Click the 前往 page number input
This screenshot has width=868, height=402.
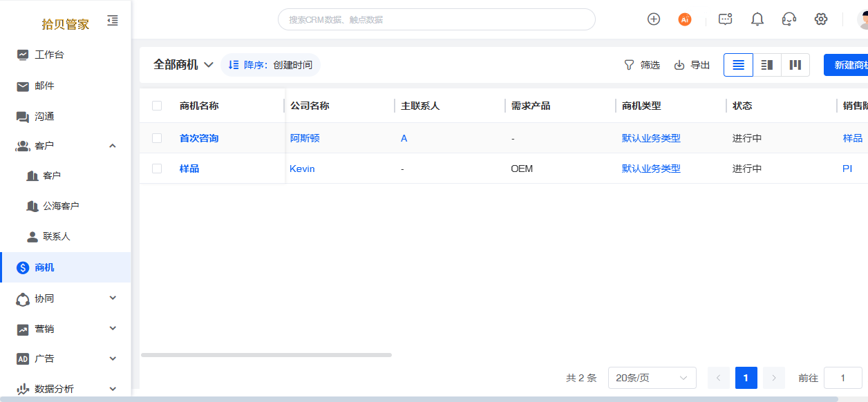pos(843,378)
